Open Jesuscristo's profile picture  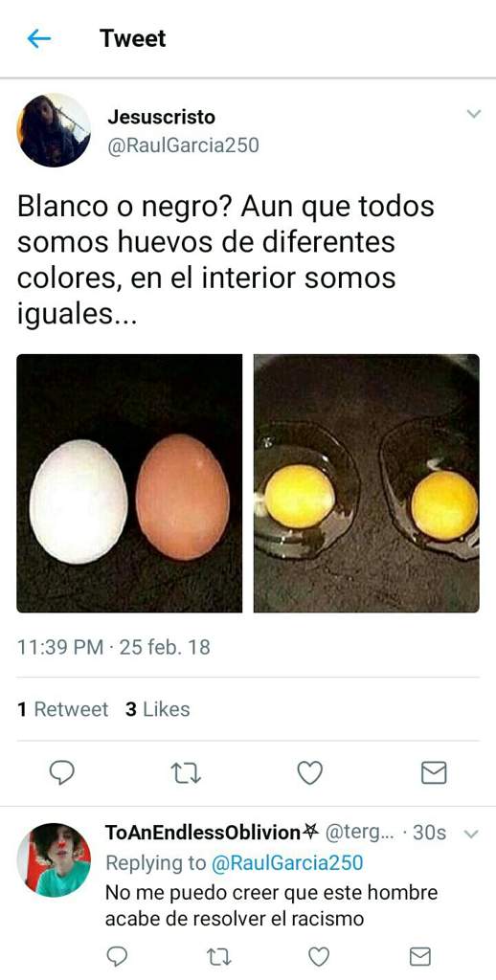[x=54, y=130]
